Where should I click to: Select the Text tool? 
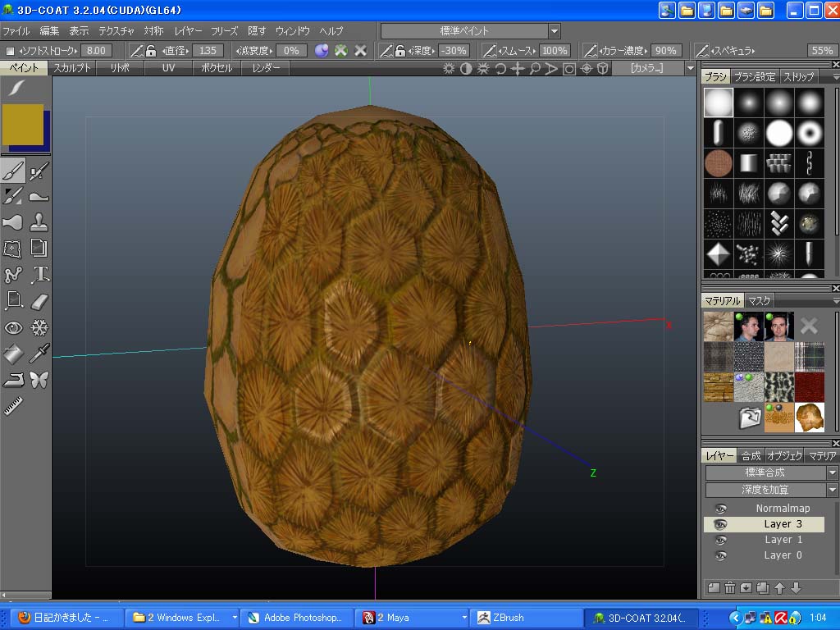(39, 274)
